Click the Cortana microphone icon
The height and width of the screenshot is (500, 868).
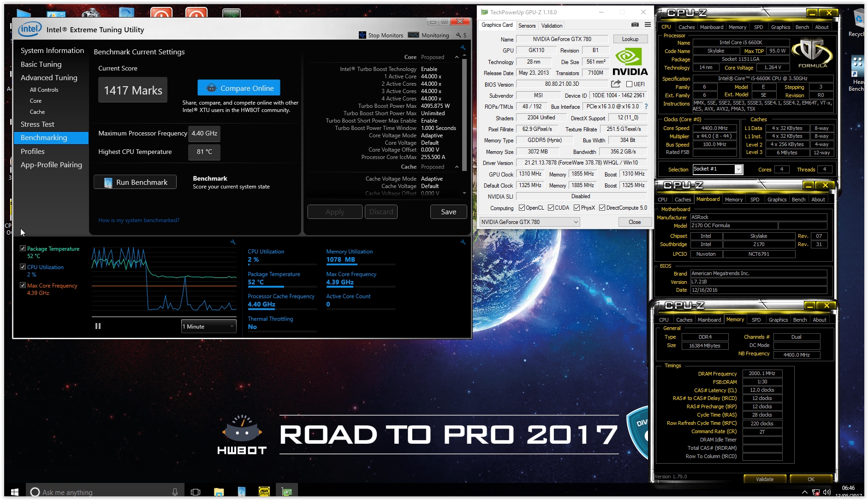point(175,492)
